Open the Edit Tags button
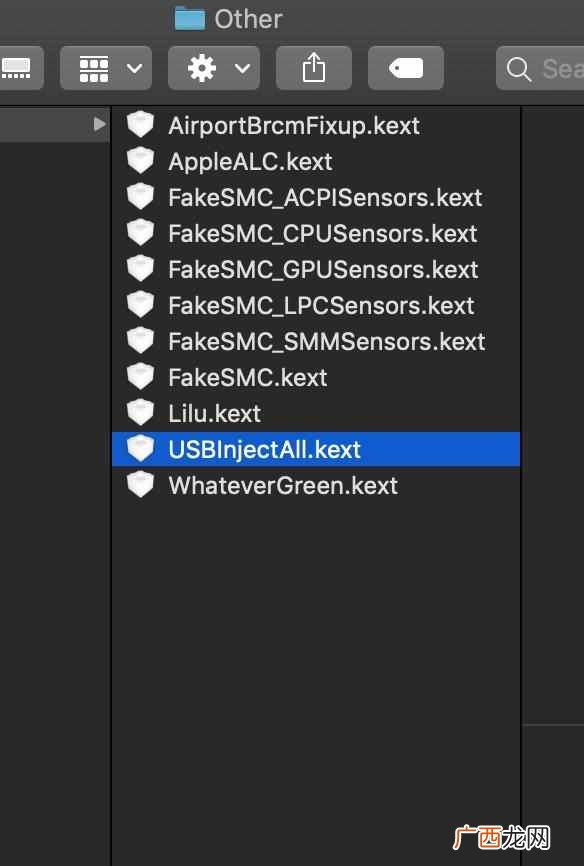The height and width of the screenshot is (866, 584). [406, 68]
